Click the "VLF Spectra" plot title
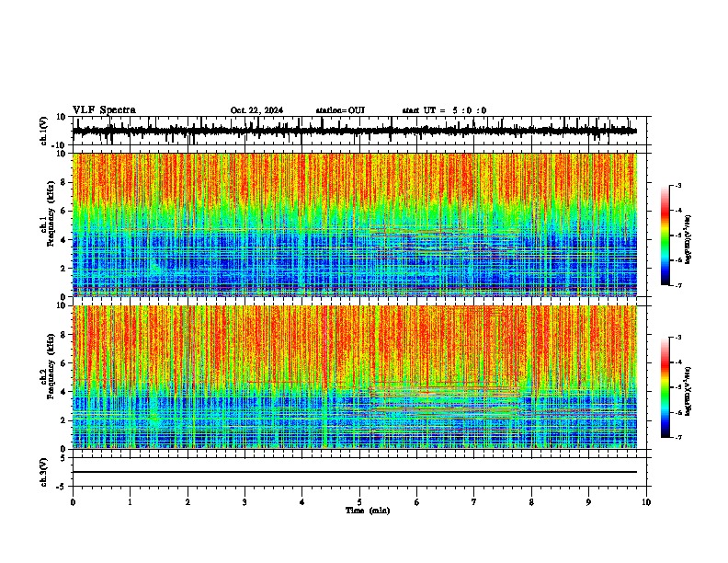 [104, 110]
